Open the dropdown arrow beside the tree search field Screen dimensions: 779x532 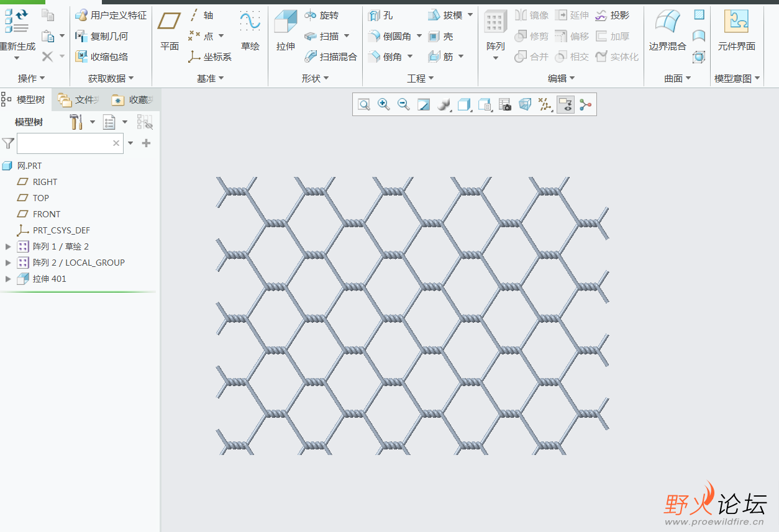coord(130,143)
